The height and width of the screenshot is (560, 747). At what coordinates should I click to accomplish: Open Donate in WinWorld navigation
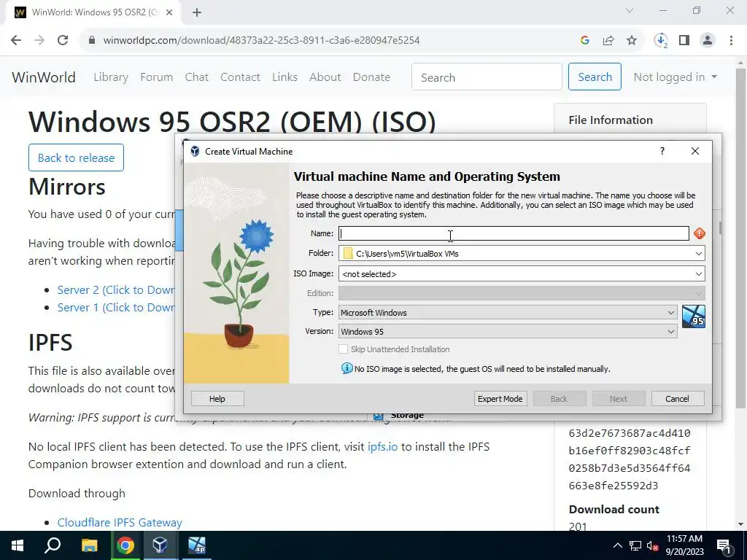tap(371, 77)
